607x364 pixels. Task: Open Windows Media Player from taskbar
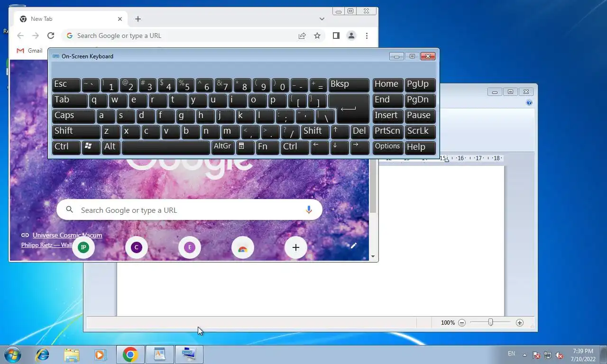[100, 355]
